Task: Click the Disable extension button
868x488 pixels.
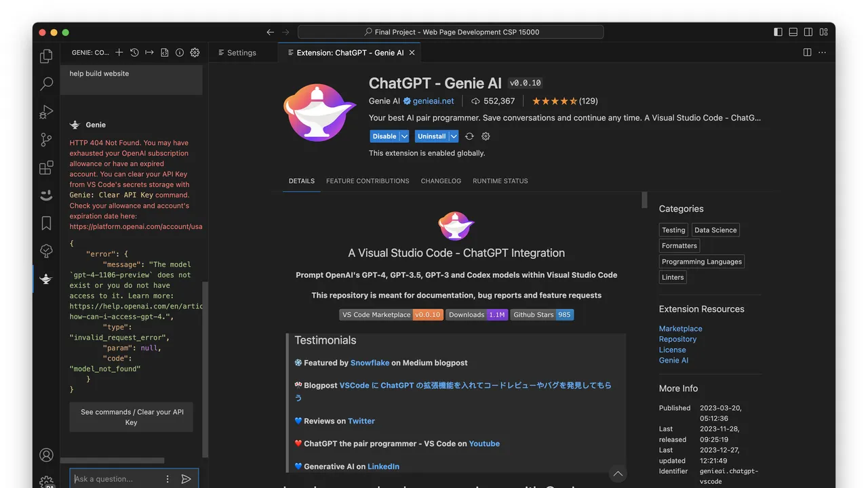Action: (x=384, y=136)
